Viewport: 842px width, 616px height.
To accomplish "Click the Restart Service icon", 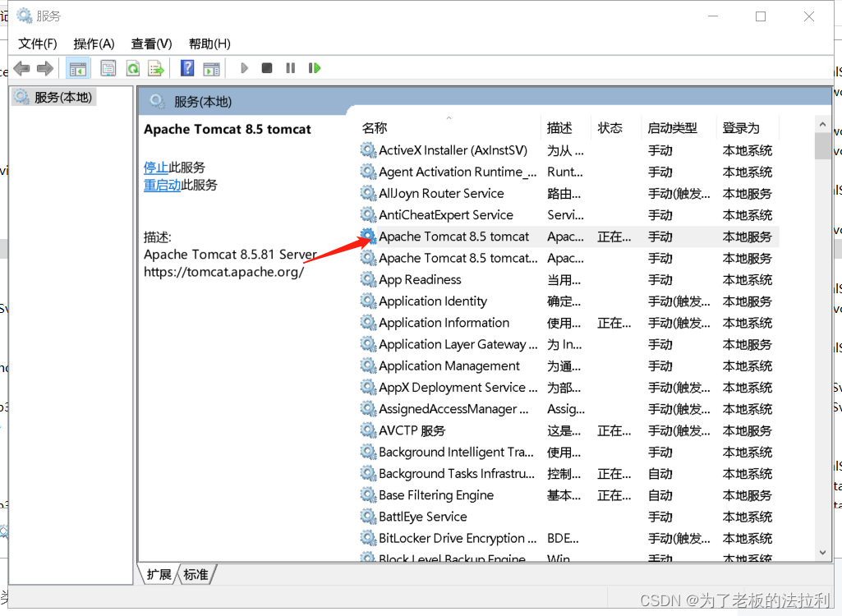I will [x=314, y=68].
